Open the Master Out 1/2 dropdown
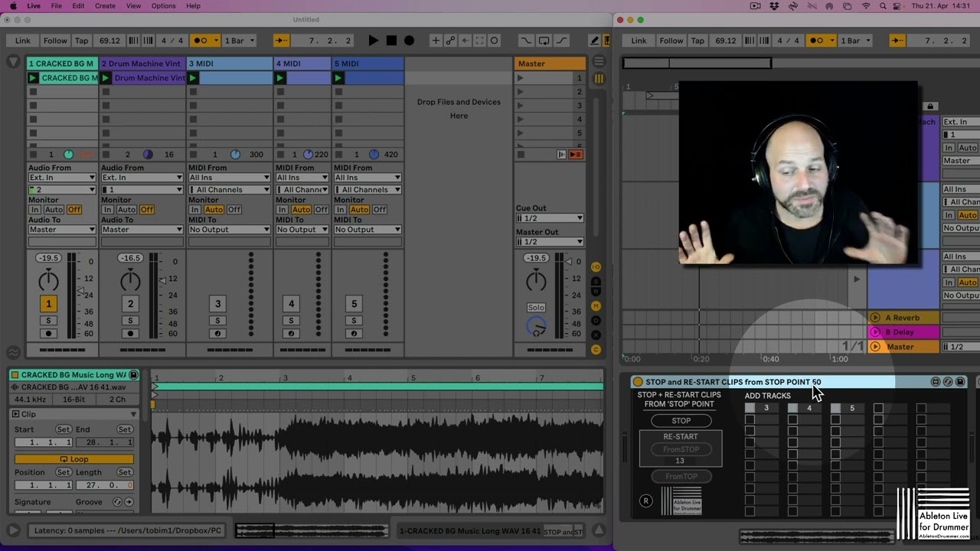The width and height of the screenshot is (980, 551). pyautogui.click(x=550, y=242)
